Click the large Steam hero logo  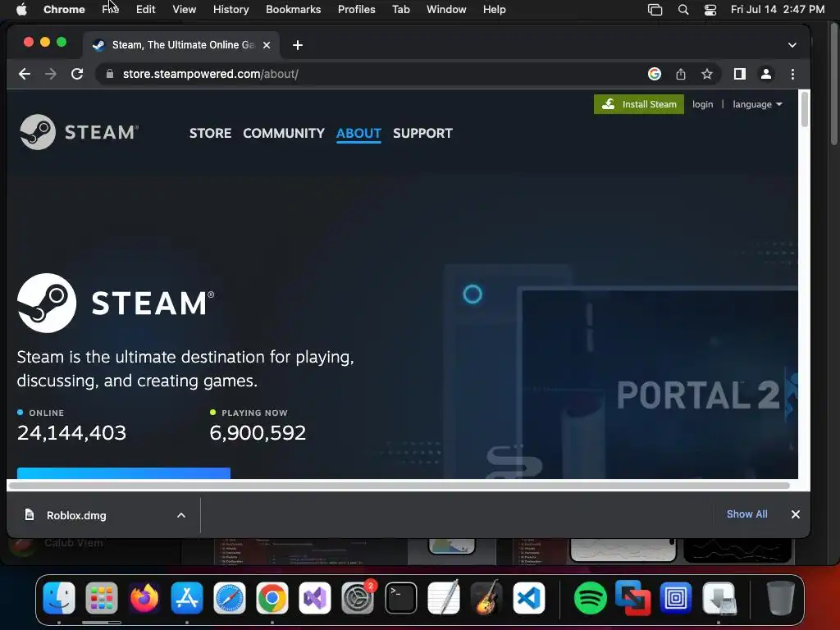(116, 303)
